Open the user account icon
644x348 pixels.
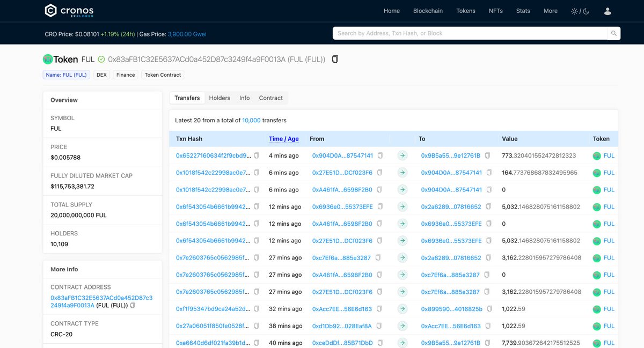tap(608, 11)
